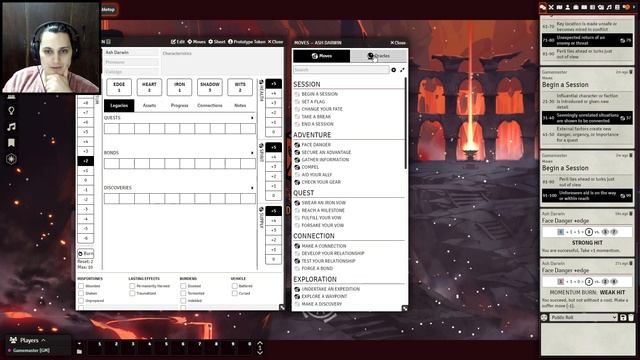The width and height of the screenshot is (640, 360).
Task: Open the Playlists (music note) sidebar tab
Action: coord(609,7)
